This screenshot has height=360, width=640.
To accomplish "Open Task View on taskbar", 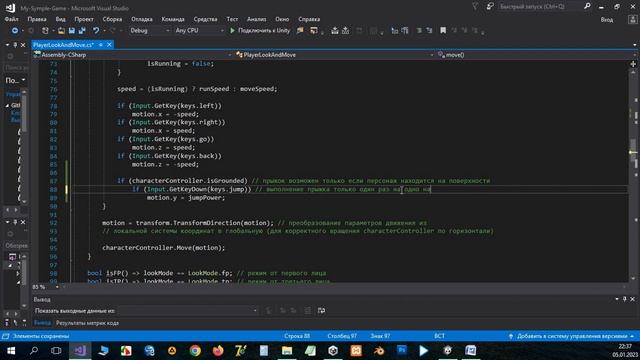I will (56, 351).
